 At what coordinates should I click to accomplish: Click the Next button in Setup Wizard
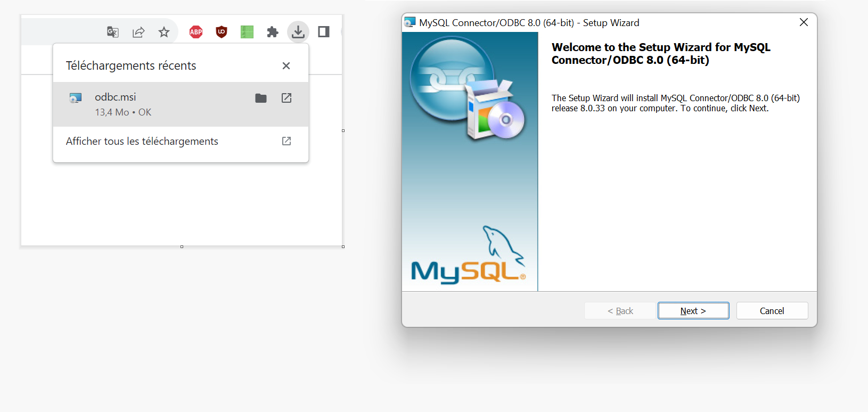click(693, 311)
